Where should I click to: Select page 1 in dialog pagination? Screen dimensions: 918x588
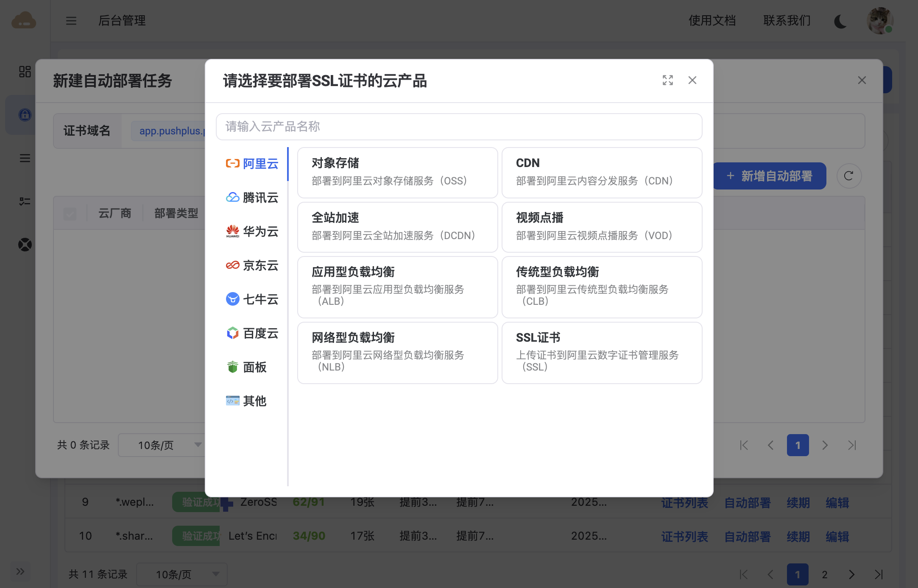(x=798, y=445)
